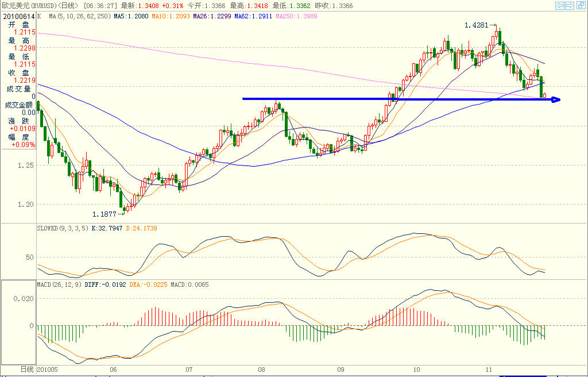Click the MACD:0.0065 histogram value
The height and width of the screenshot is (377, 588).
pyautogui.click(x=189, y=284)
